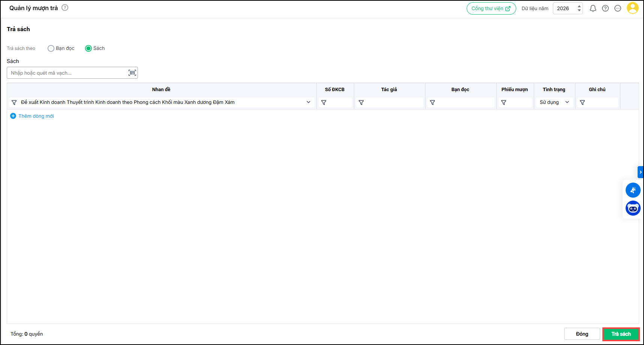
Task: Expand the Nhan đề title dropdown
Action: (309, 102)
